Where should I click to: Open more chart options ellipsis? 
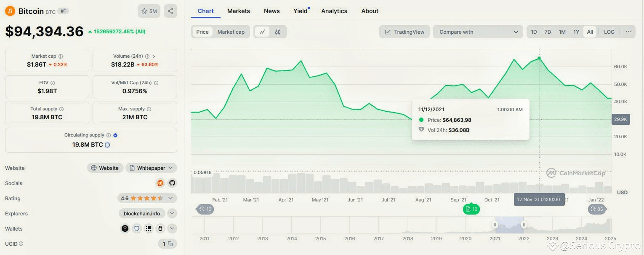tap(628, 32)
